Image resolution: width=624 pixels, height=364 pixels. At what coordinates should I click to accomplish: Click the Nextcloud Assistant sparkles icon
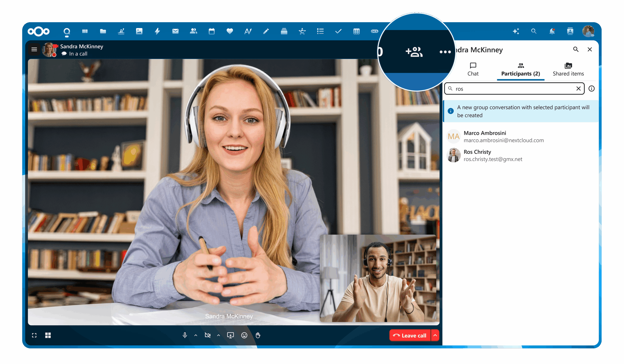pos(516,31)
